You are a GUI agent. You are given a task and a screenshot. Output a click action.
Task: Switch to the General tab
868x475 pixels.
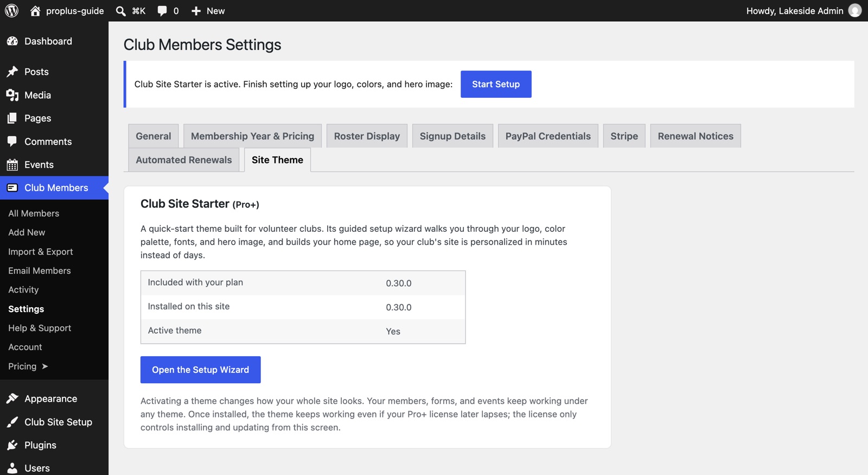[154, 136]
